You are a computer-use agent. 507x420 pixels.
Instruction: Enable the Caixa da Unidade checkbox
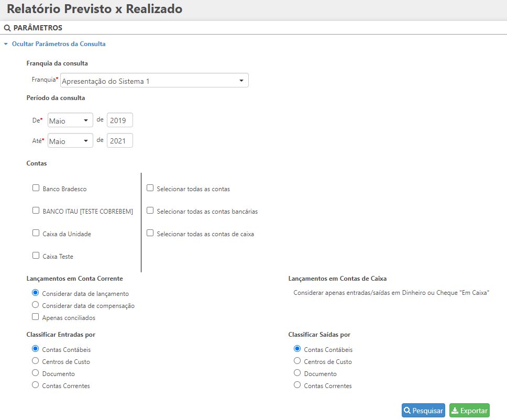(x=36, y=233)
